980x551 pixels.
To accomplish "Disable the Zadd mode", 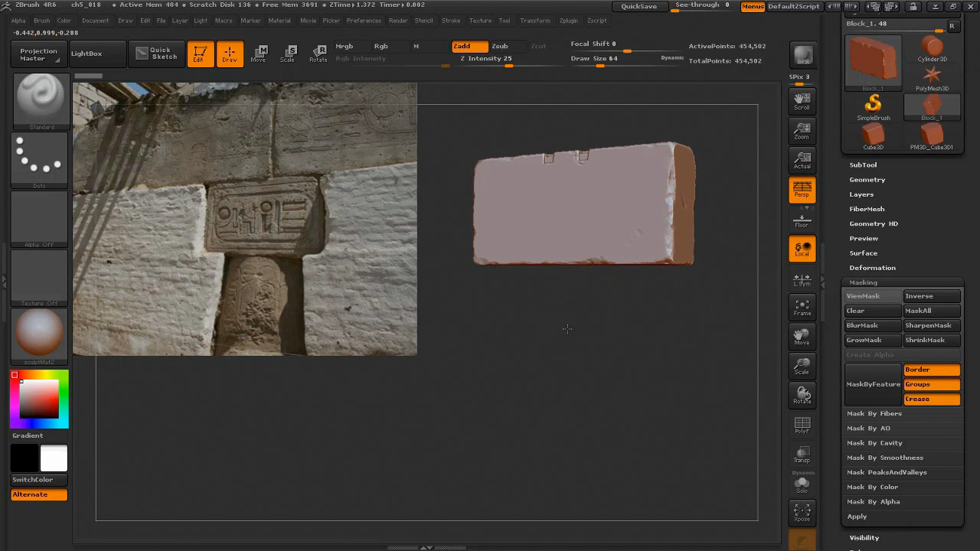I will (469, 46).
